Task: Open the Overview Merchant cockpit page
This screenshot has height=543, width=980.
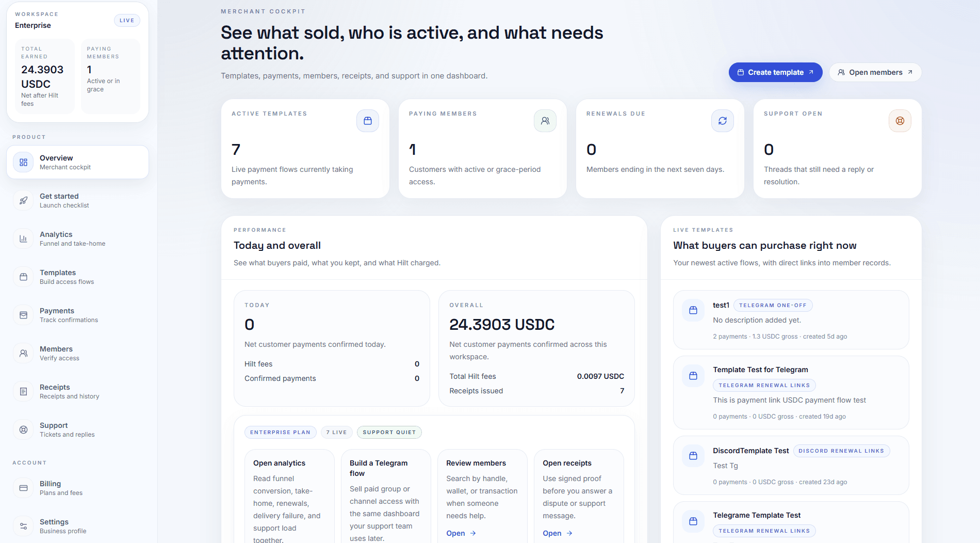Action: click(78, 162)
